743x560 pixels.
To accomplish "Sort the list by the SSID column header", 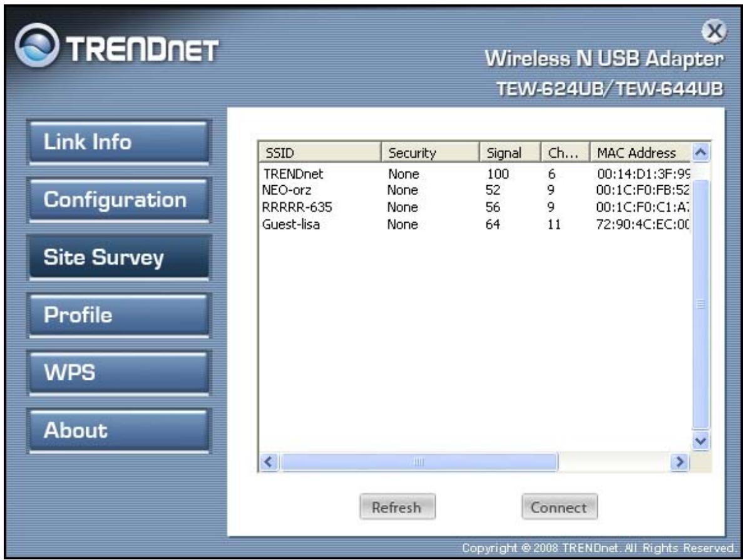I will pyautogui.click(x=320, y=153).
